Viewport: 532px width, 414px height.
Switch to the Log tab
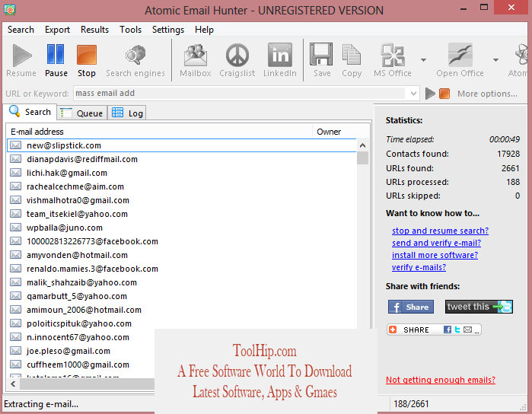pos(127,113)
